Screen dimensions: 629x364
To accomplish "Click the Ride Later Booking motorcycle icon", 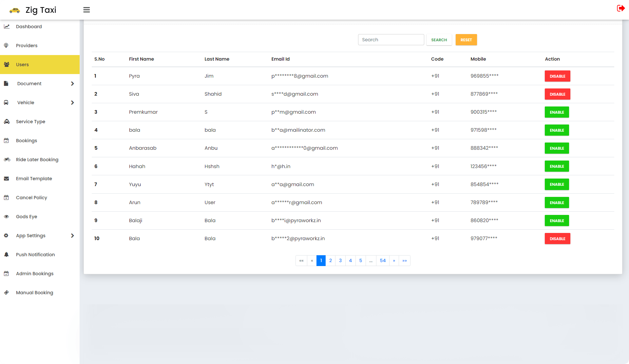I will point(7,160).
